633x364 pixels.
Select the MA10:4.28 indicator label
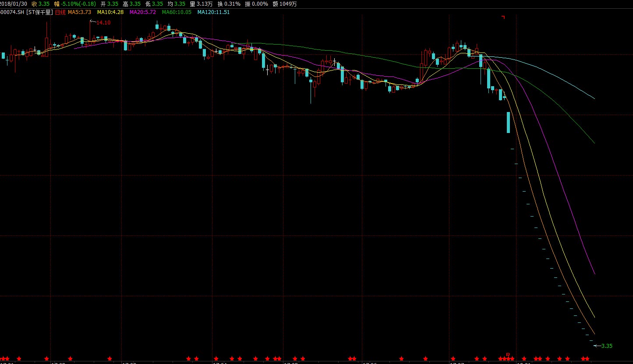110,12
